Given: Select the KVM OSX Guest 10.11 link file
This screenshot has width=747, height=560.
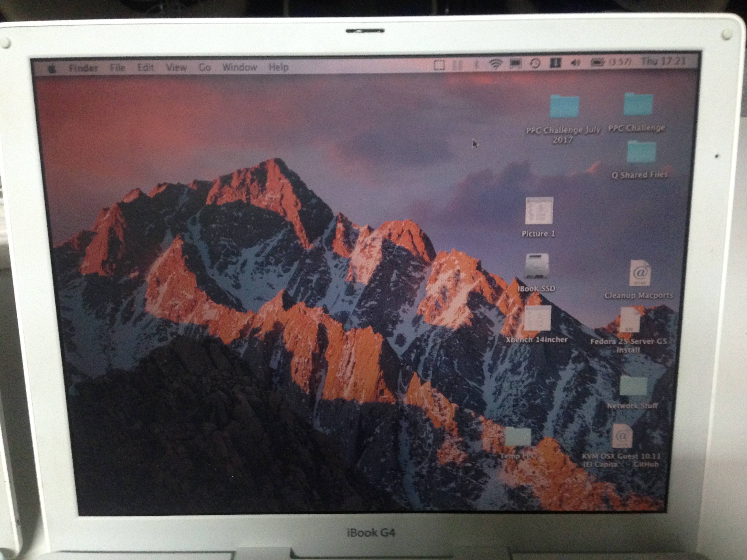Looking at the screenshot, I should 622,436.
